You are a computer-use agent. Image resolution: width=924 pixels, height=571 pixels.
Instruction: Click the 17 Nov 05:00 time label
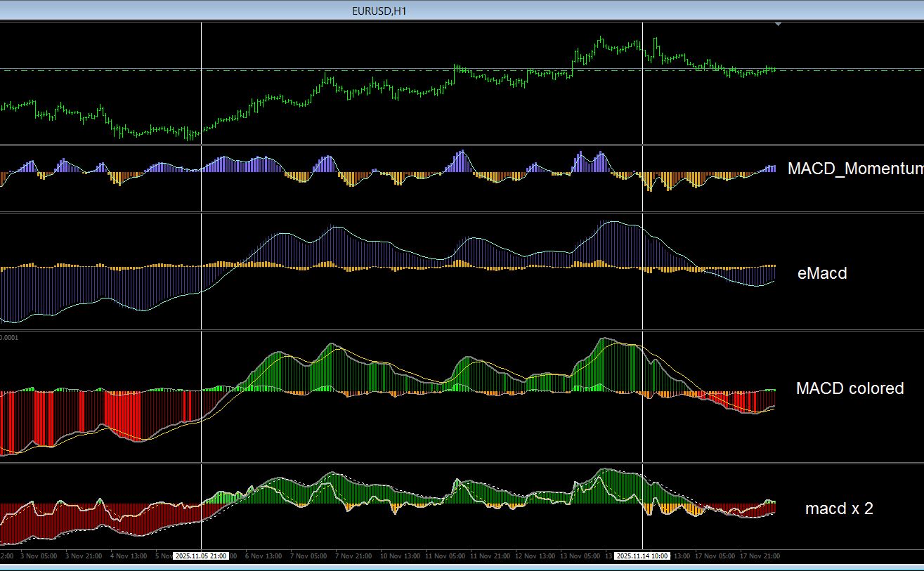point(715,556)
